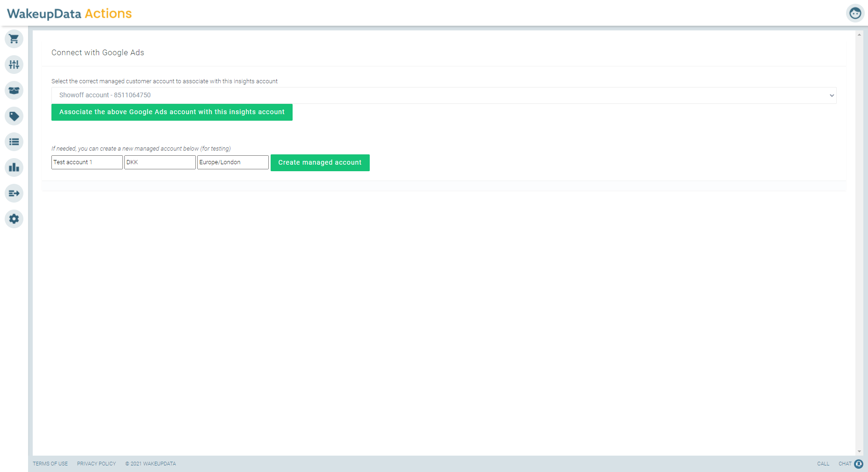Open the bar chart insights icon

click(x=14, y=167)
